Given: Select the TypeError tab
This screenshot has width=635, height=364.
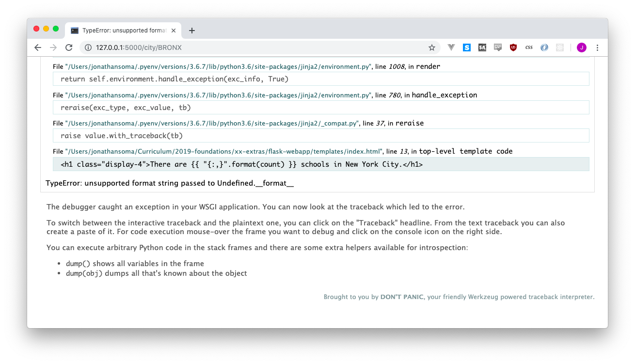Looking at the screenshot, I should pyautogui.click(x=122, y=31).
